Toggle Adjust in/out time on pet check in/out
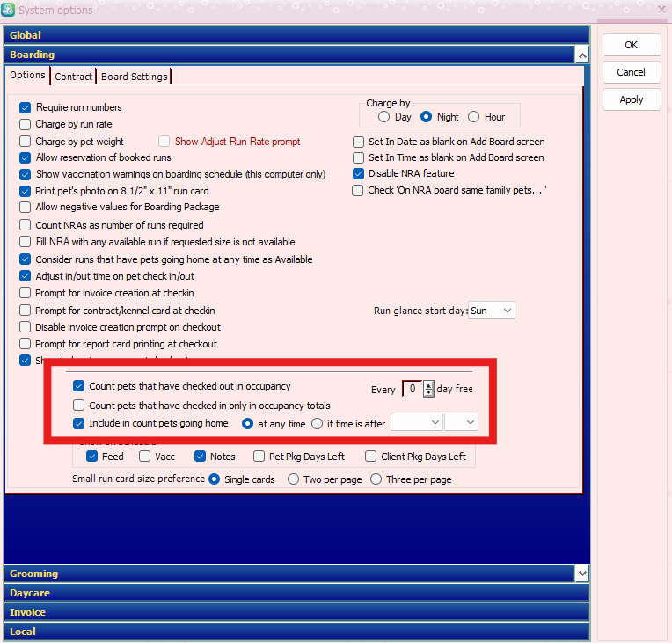 pos(26,276)
